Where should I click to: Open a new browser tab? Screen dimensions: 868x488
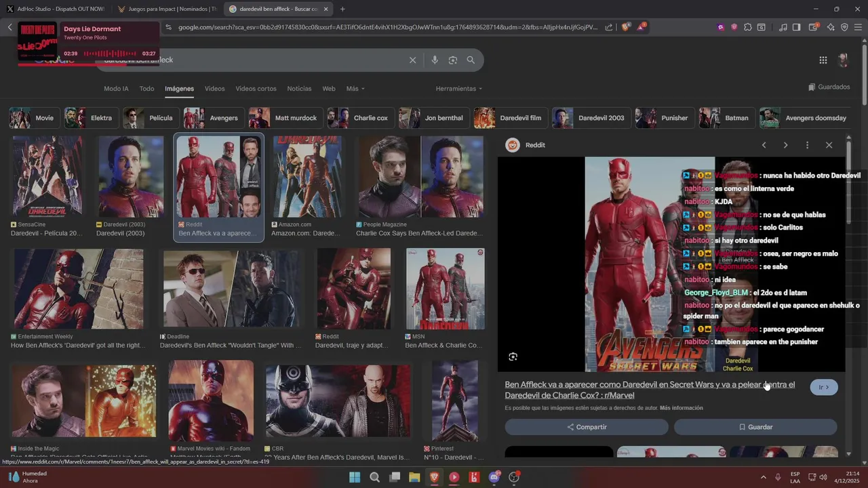pos(342,9)
